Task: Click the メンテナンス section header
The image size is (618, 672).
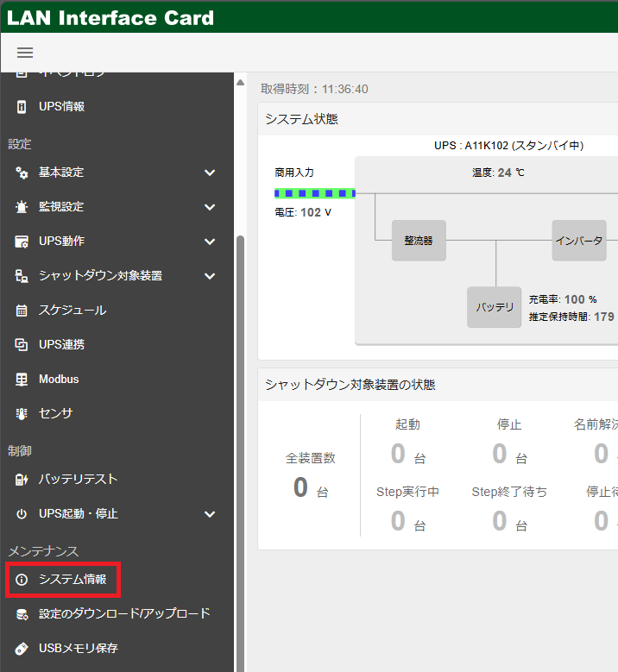Action: [43, 551]
